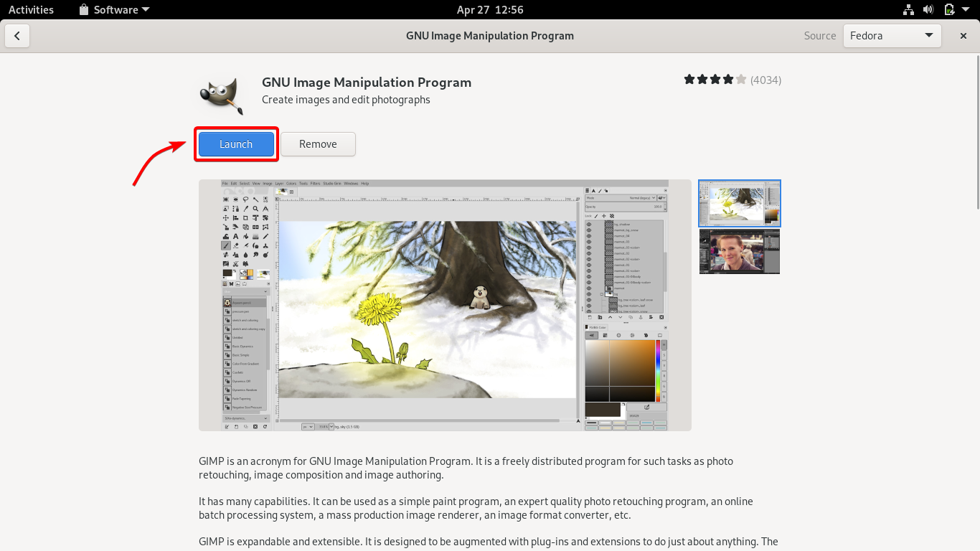Rate five stars by clicking the empty star
This screenshot has width=980, height=551.
click(x=740, y=79)
